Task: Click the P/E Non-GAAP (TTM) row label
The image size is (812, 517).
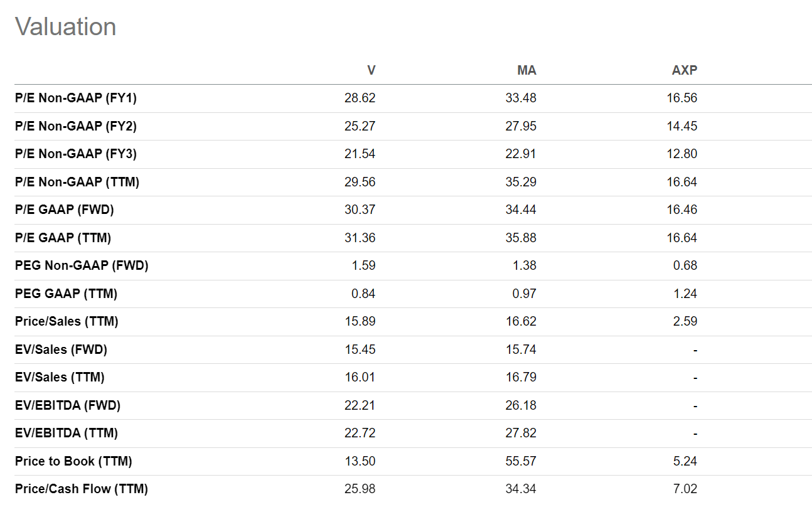Action: click(x=77, y=182)
